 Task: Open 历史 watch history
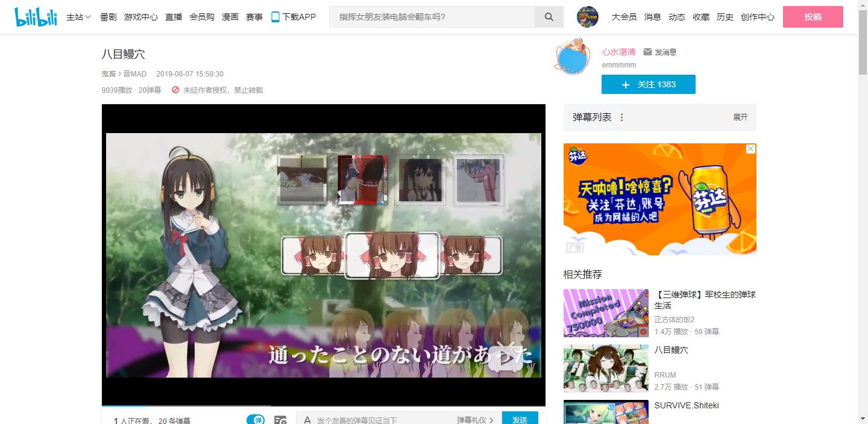(725, 17)
